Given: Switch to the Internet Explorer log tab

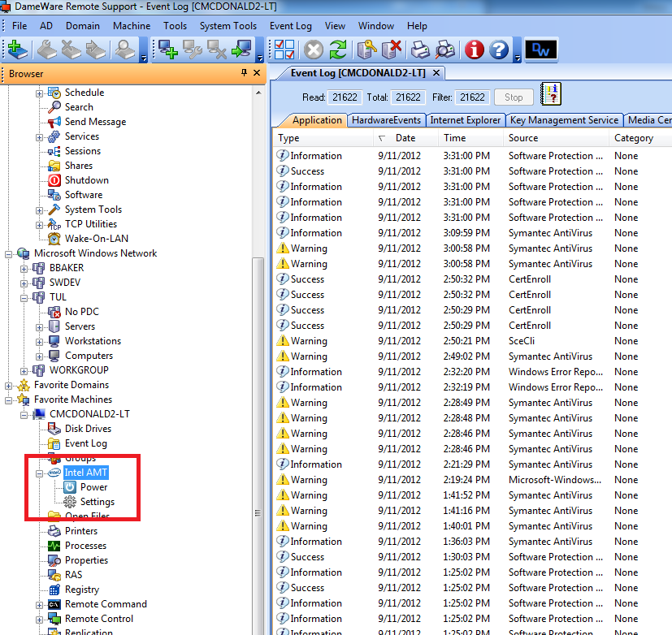Looking at the screenshot, I should [465, 120].
